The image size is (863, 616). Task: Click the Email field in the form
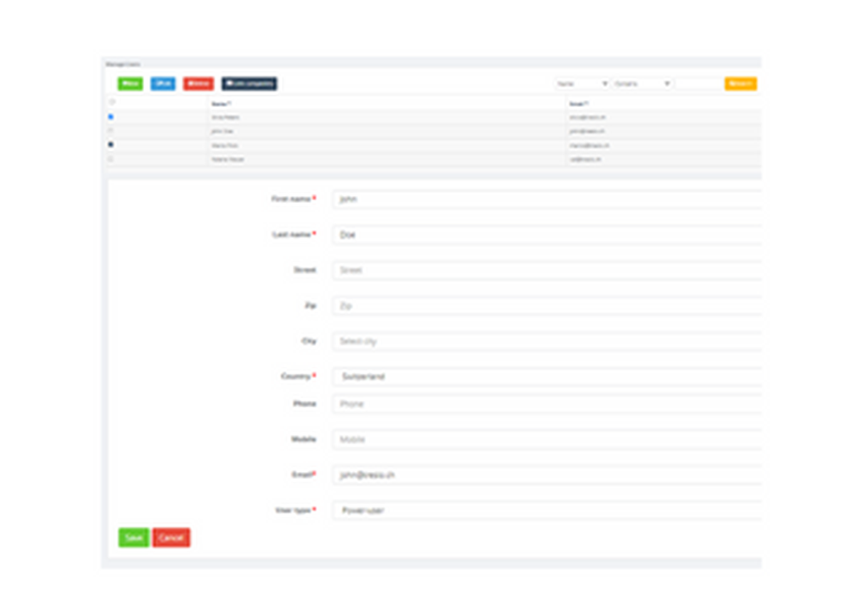[x=547, y=475]
